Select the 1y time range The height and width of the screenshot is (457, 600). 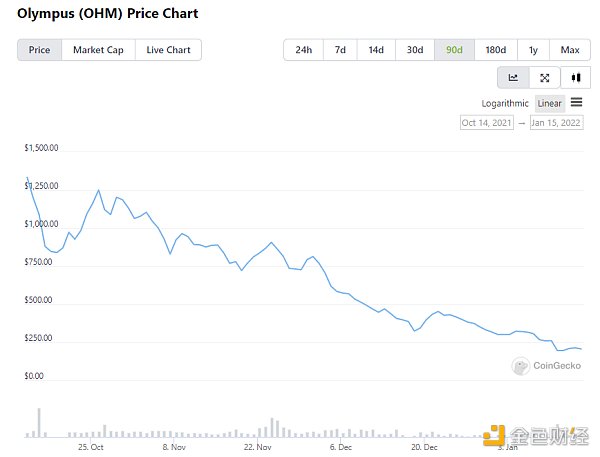tap(533, 50)
